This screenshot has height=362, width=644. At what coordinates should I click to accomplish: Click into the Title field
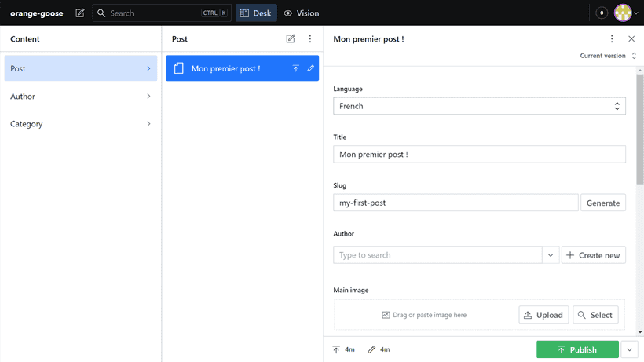[479, 155]
